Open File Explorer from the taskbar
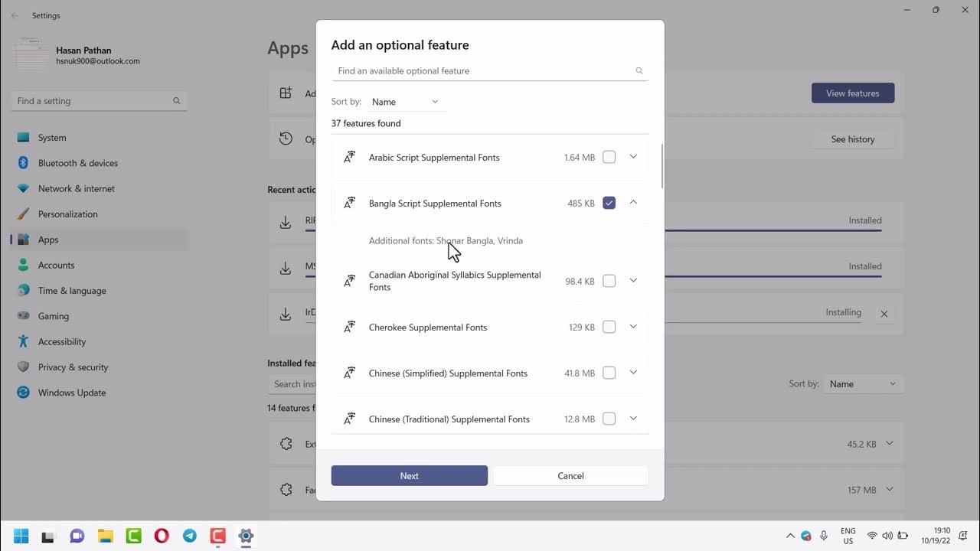Image resolution: width=980 pixels, height=551 pixels. (105, 536)
